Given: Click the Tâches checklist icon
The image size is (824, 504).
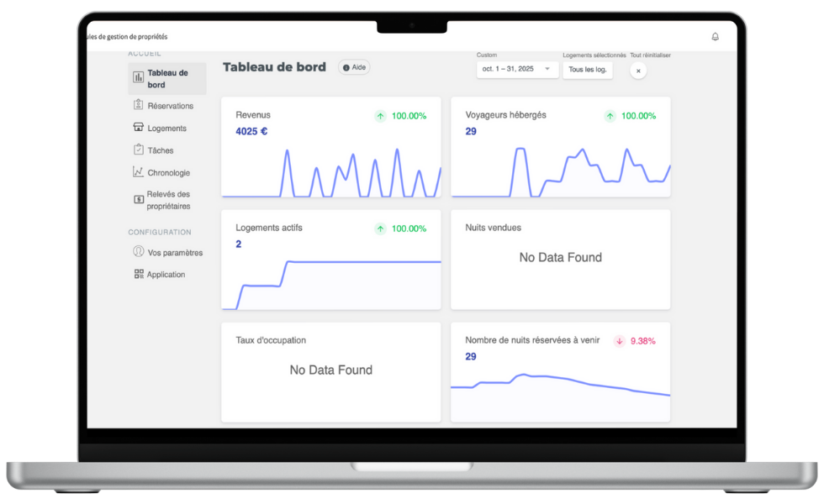Looking at the screenshot, I should 139,150.
